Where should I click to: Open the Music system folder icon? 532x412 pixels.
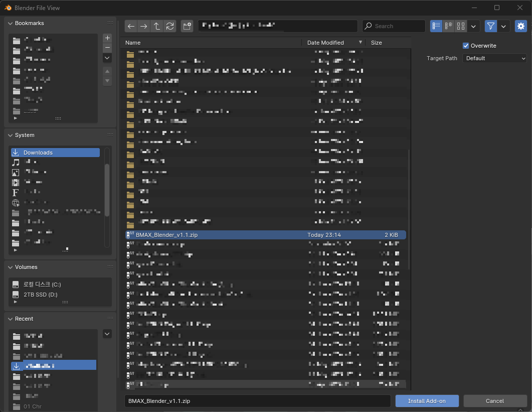[x=16, y=163]
